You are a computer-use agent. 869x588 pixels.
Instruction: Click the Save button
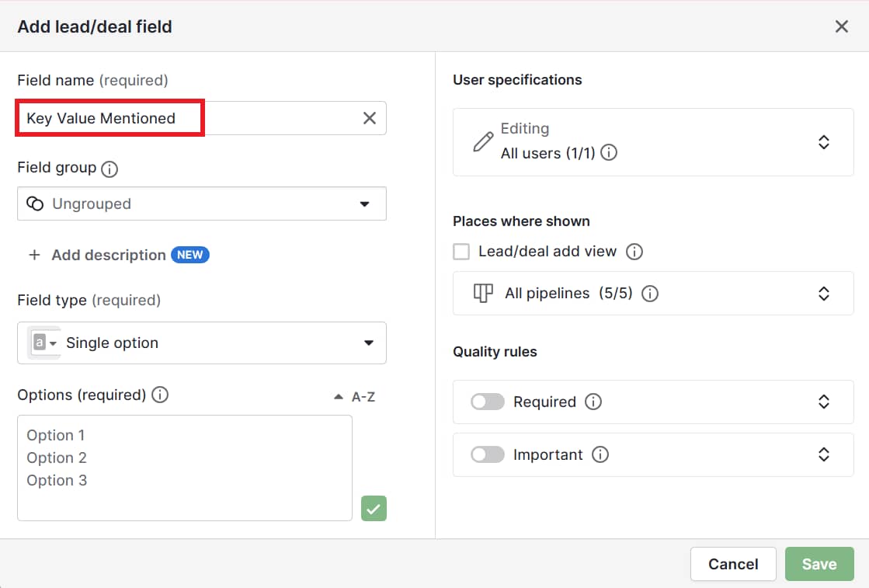click(x=819, y=564)
